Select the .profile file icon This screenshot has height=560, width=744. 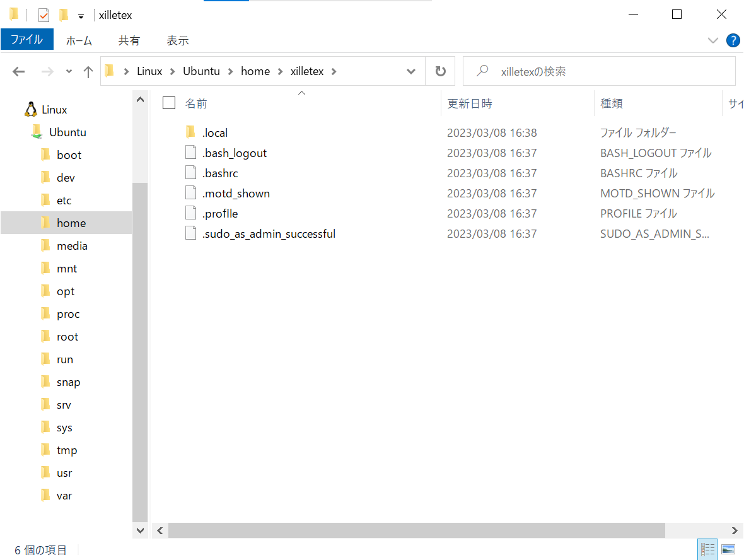191,213
